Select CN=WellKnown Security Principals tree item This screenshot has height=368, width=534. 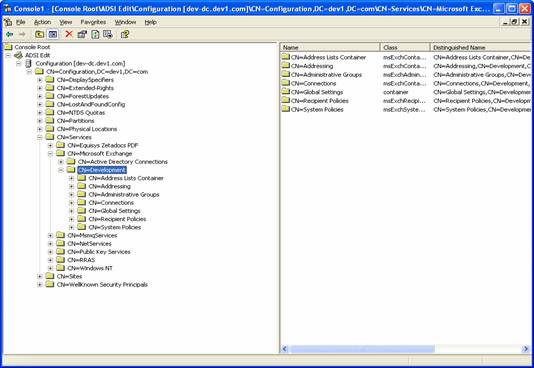coord(102,284)
